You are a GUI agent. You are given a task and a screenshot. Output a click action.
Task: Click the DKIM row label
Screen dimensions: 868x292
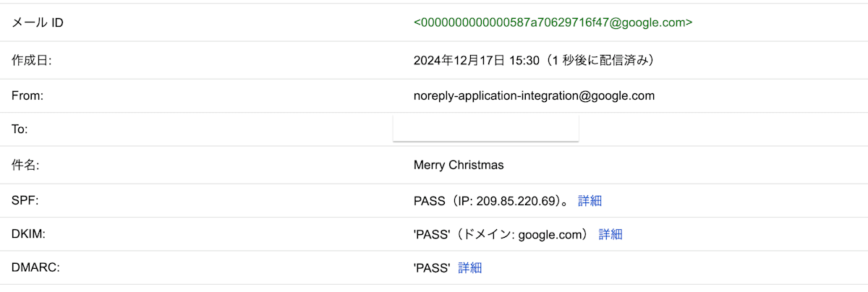point(27,234)
